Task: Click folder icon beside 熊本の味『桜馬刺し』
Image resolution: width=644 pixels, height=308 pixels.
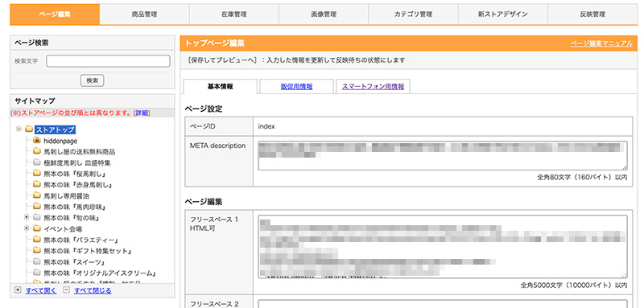Action: [x=36, y=174]
